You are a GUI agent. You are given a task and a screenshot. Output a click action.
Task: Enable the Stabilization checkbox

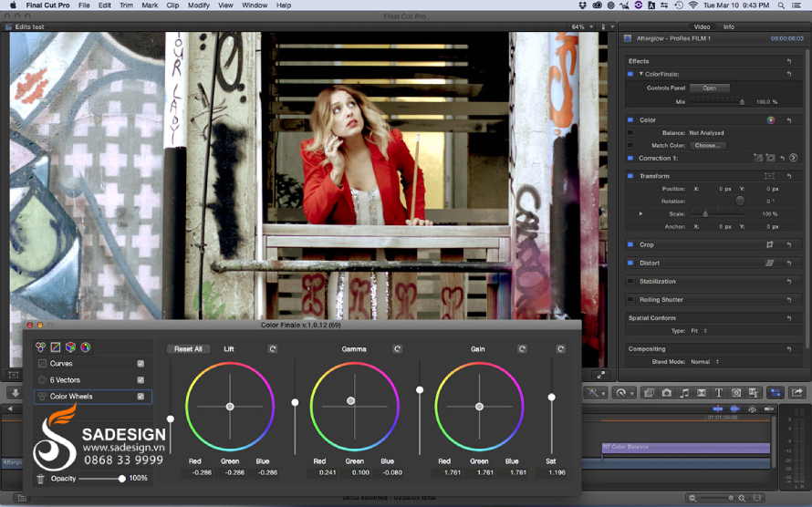pos(630,282)
